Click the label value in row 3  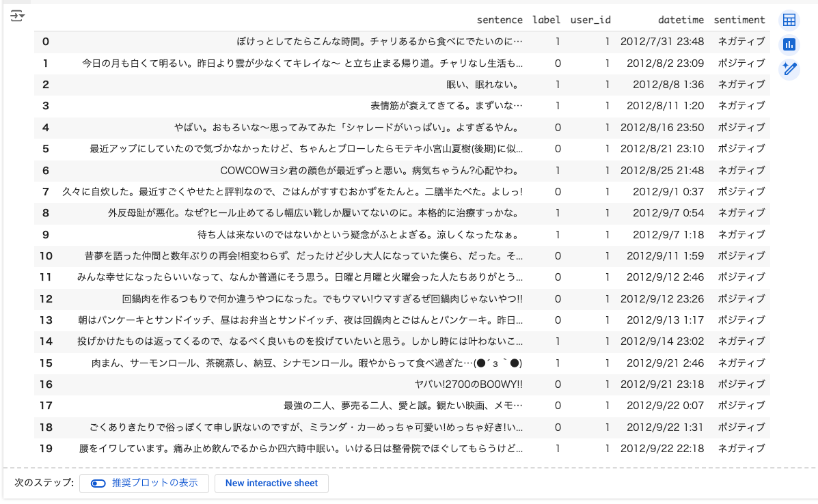coord(558,106)
